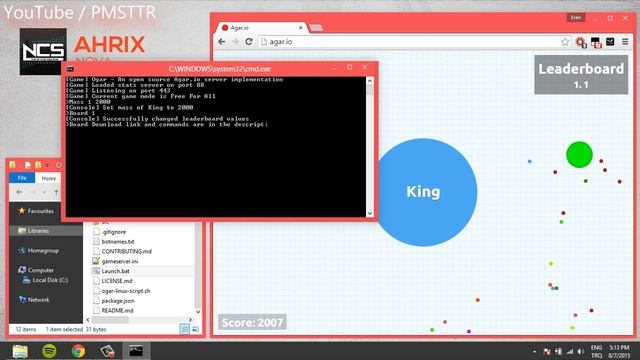Open File Explorer from the taskbar
640x360 pixels.
click(20, 351)
